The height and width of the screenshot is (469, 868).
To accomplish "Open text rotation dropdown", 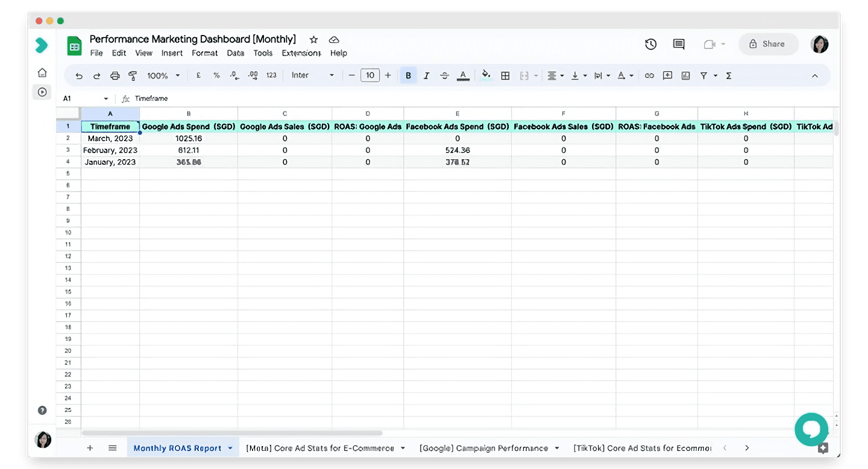I will [x=625, y=76].
